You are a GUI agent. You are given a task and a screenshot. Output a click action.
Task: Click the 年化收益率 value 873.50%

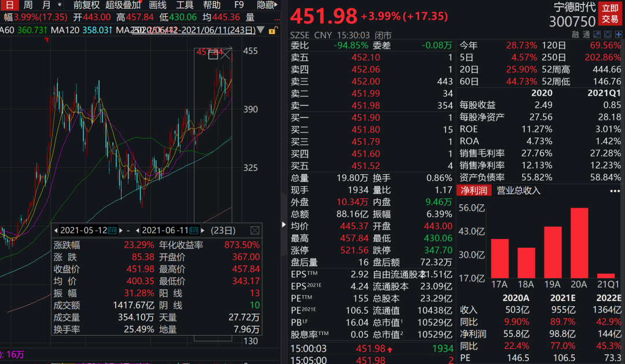click(242, 245)
